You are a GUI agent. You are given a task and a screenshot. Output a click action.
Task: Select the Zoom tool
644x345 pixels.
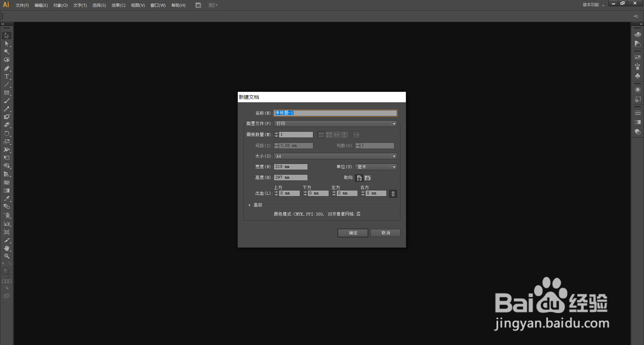pyautogui.click(x=6, y=256)
